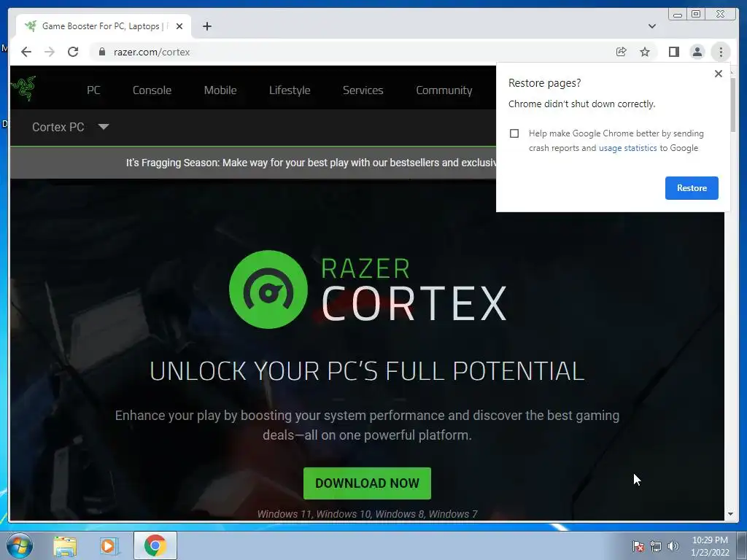Click the Fragging Season promo banner
Viewport: 747px width, 560px height.
[x=253, y=163]
